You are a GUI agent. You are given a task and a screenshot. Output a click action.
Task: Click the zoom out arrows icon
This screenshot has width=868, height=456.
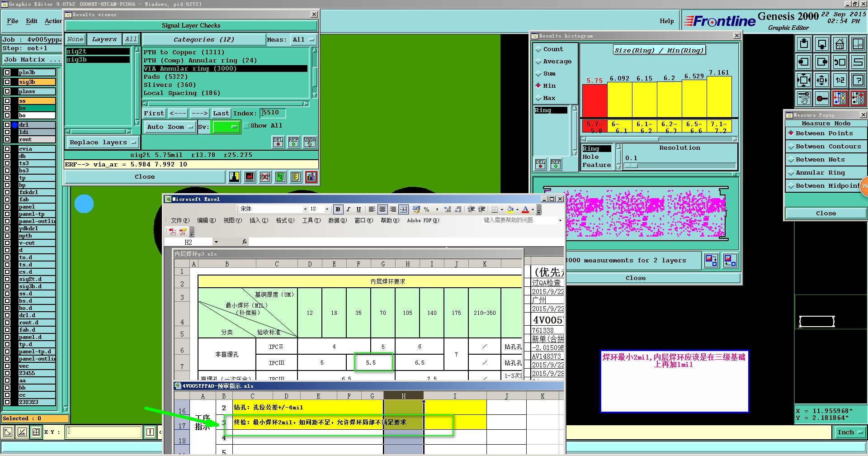click(822, 80)
